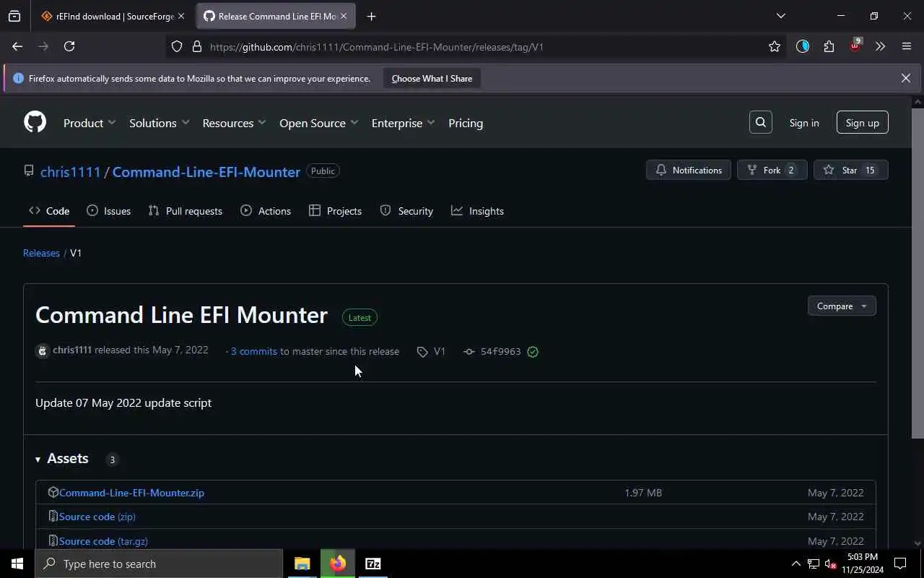The image size is (924, 578).
Task: Open the Firefox hamburger application menu
Action: (x=907, y=46)
